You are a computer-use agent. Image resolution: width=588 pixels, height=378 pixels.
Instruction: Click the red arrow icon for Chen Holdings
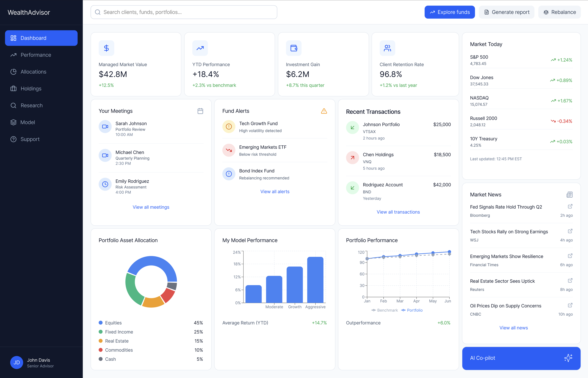[352, 158]
